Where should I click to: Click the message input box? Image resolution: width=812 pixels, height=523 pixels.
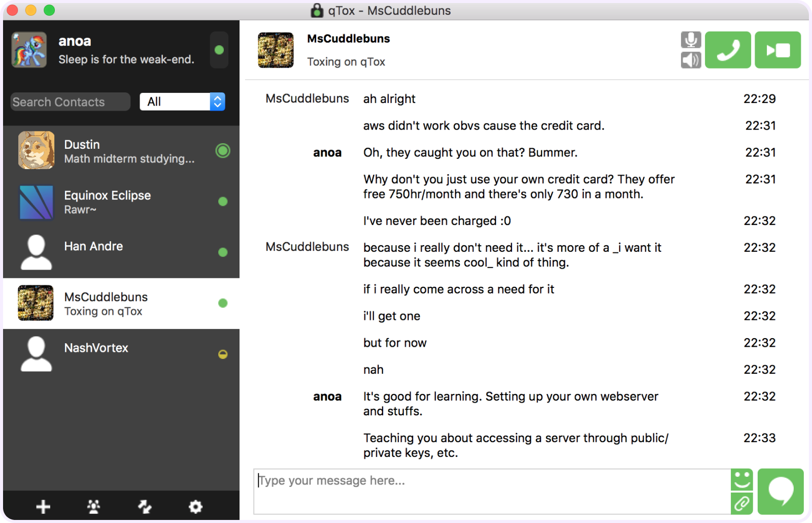492,492
